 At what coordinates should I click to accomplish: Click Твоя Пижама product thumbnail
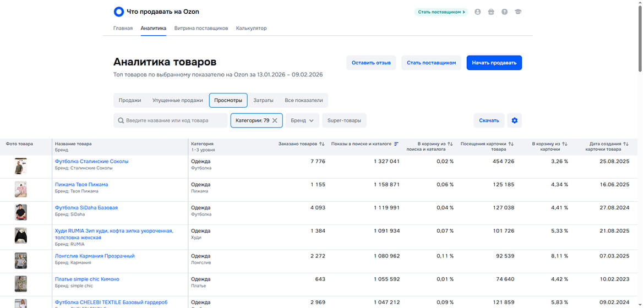(20, 189)
